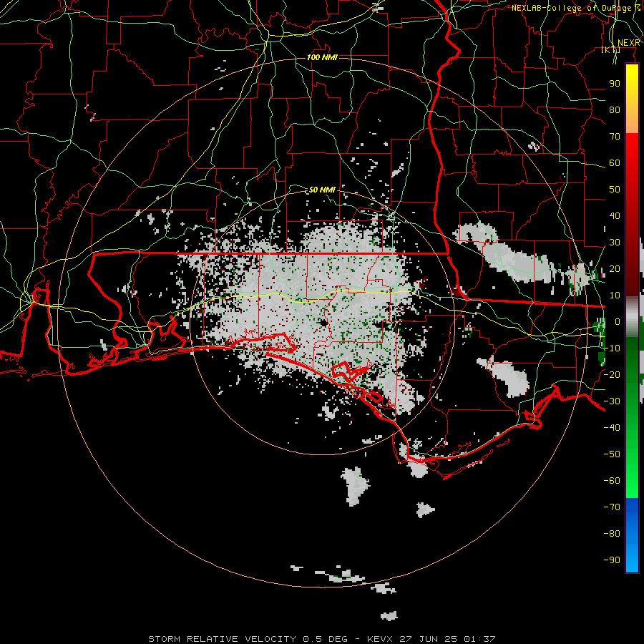644x644 pixels.
Task: Select the -40 value on velocity scale
Action: pyautogui.click(x=612, y=428)
